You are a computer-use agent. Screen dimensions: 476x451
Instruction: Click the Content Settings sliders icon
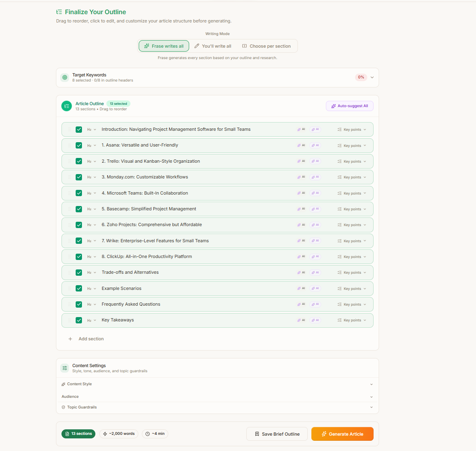click(x=65, y=368)
